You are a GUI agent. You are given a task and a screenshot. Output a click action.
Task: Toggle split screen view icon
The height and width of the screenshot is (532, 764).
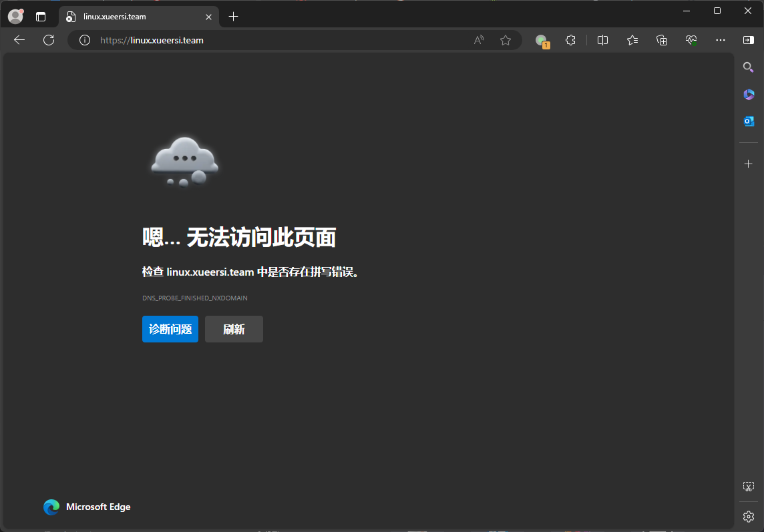coord(603,40)
